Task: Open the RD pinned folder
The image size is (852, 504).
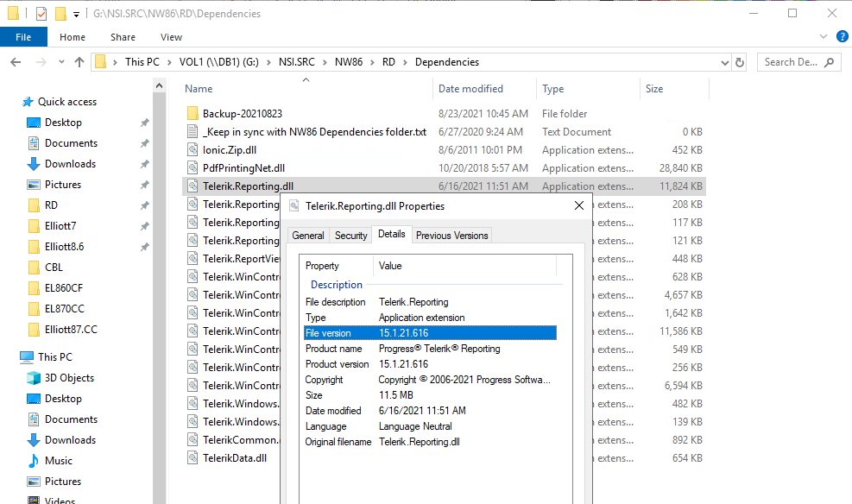Action: coord(51,205)
